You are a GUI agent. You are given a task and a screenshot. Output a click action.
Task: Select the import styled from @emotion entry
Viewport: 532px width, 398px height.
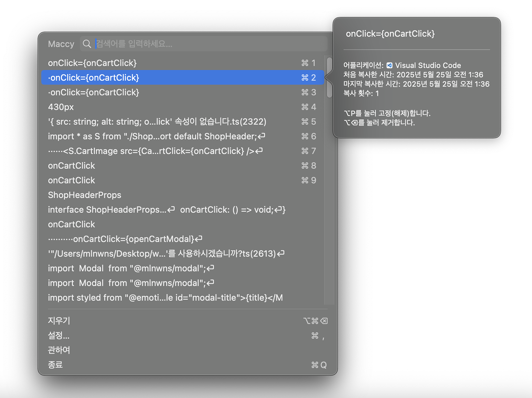pyautogui.click(x=165, y=298)
